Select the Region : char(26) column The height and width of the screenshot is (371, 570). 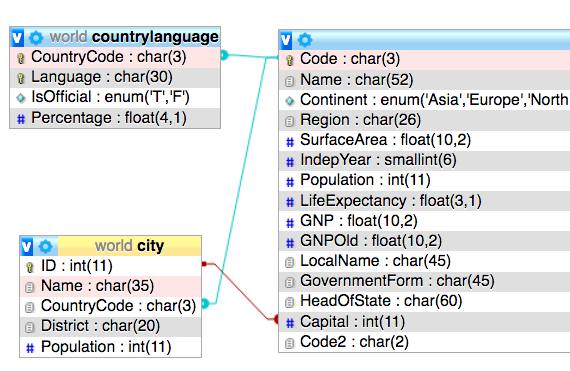point(425,120)
